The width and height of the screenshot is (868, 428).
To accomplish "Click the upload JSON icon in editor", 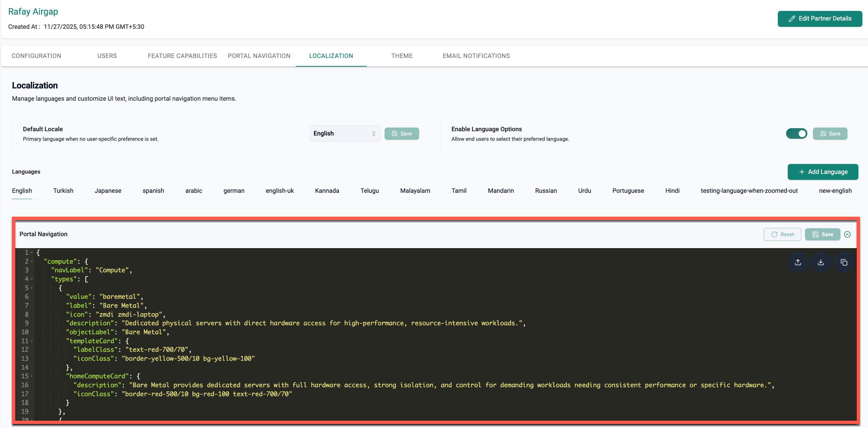I will pyautogui.click(x=798, y=262).
